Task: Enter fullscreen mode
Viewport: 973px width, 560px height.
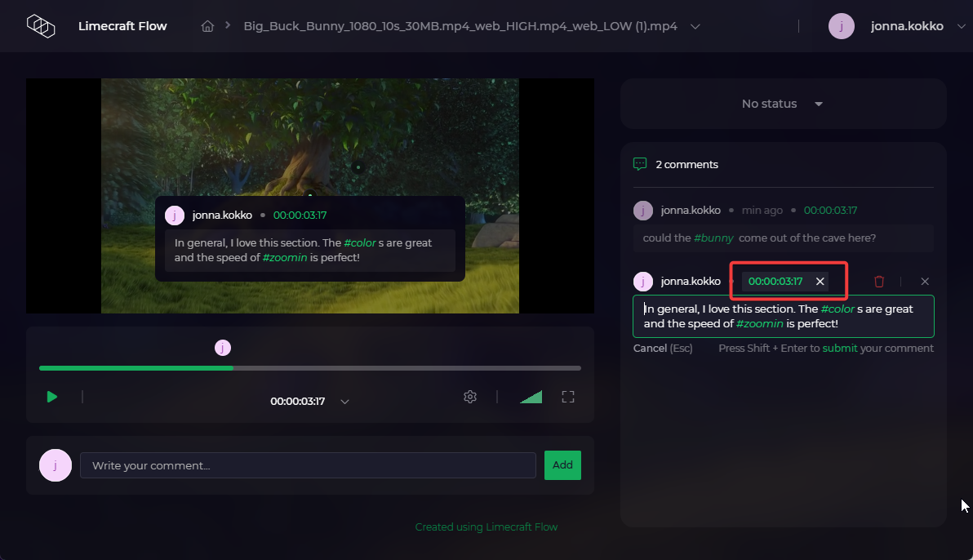Action: tap(568, 397)
